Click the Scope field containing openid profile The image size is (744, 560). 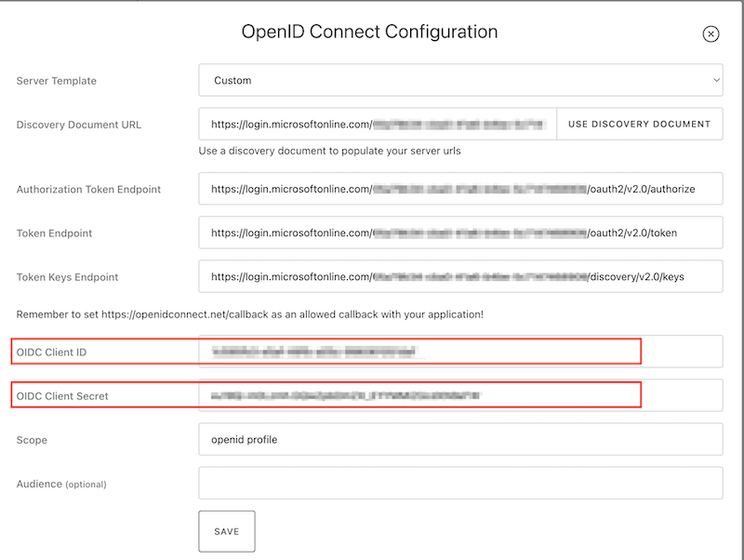click(x=460, y=439)
